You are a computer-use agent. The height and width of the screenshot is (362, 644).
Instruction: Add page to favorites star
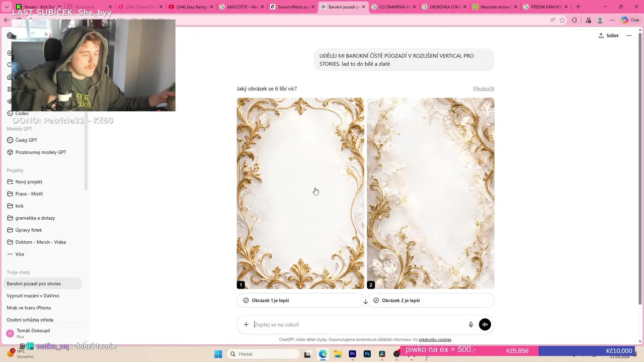click(562, 20)
